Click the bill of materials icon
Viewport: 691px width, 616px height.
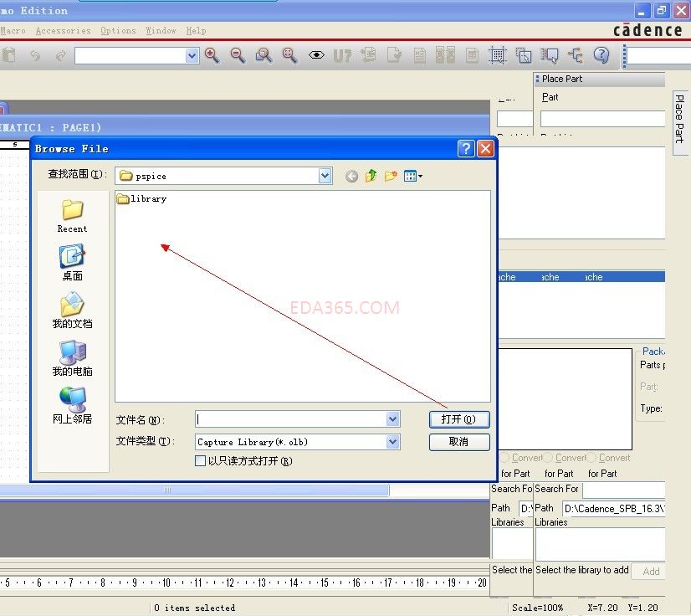coord(472,55)
